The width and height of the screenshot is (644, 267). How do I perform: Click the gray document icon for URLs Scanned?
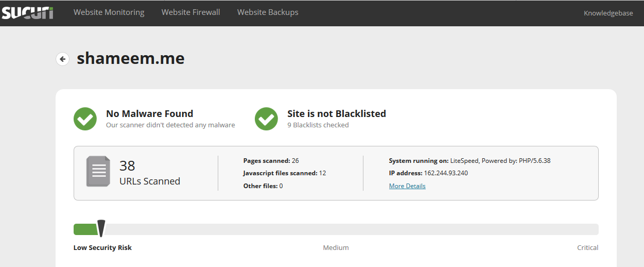point(98,171)
